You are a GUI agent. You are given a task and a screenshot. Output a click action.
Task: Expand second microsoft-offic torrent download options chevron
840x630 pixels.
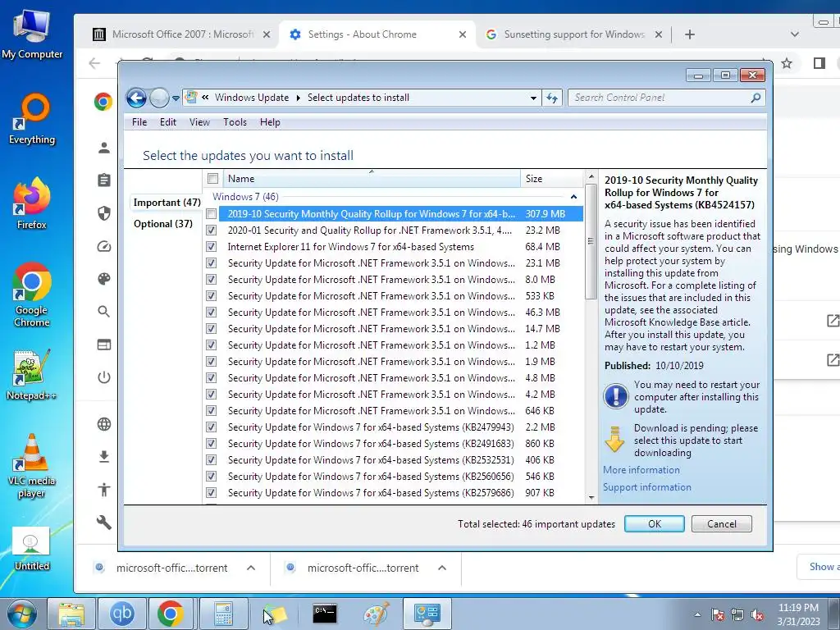(x=442, y=568)
